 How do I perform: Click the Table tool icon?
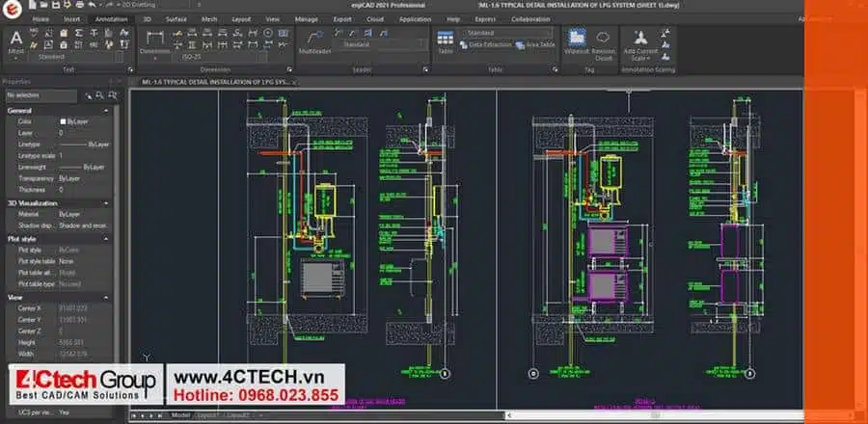click(x=446, y=42)
